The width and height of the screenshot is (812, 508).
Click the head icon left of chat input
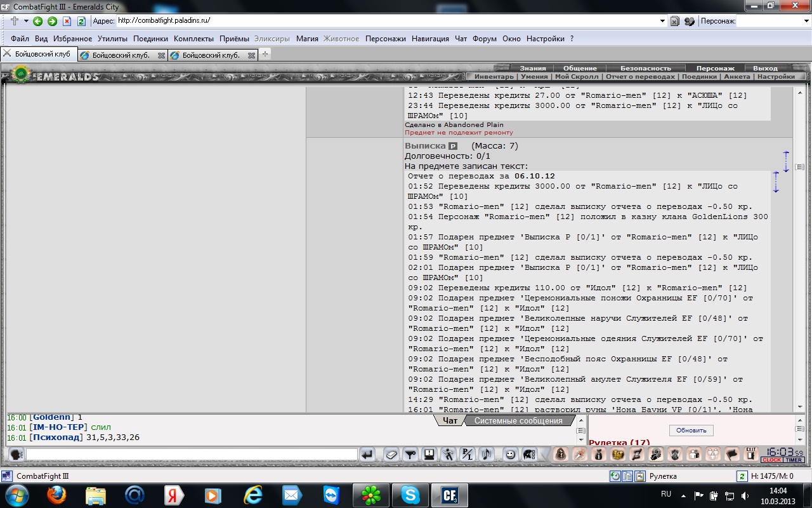click(x=16, y=454)
